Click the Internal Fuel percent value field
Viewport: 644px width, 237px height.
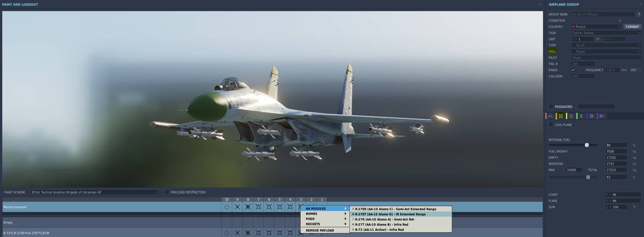pyautogui.click(x=616, y=145)
